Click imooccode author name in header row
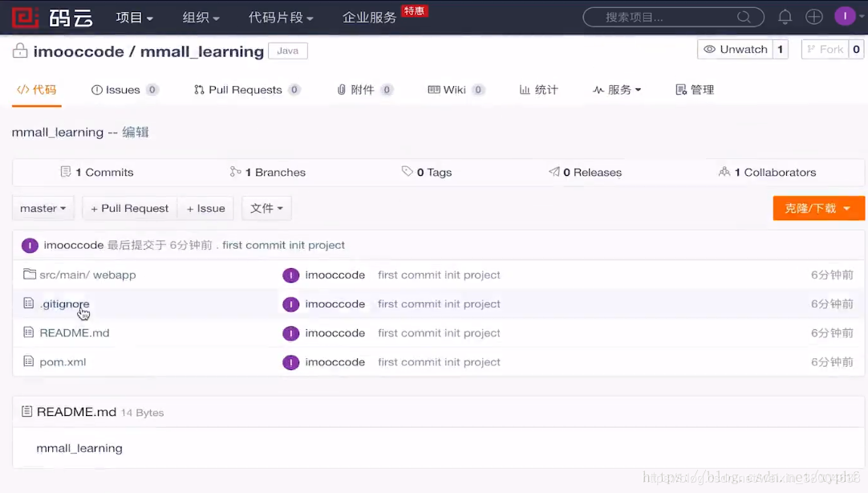This screenshot has width=868, height=493. tap(74, 245)
